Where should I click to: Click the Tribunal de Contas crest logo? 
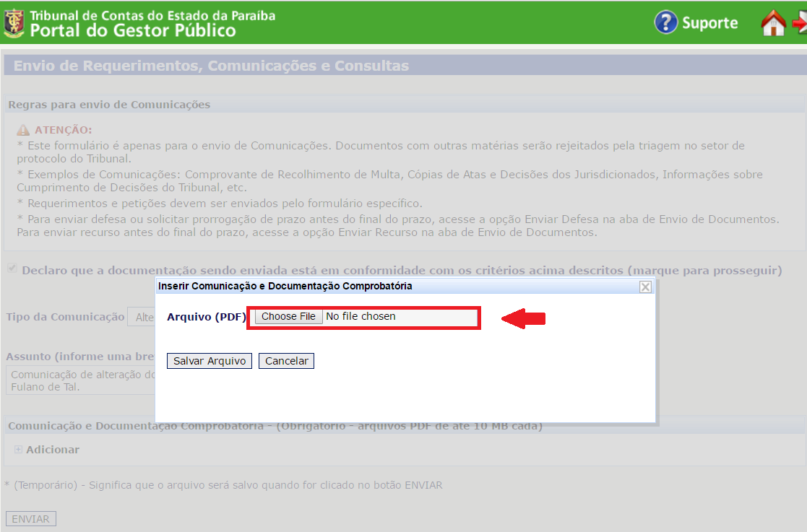14,22
